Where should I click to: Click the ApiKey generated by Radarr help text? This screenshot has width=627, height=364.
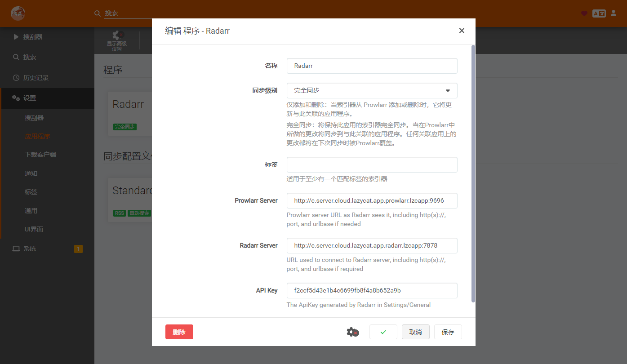[x=359, y=305]
